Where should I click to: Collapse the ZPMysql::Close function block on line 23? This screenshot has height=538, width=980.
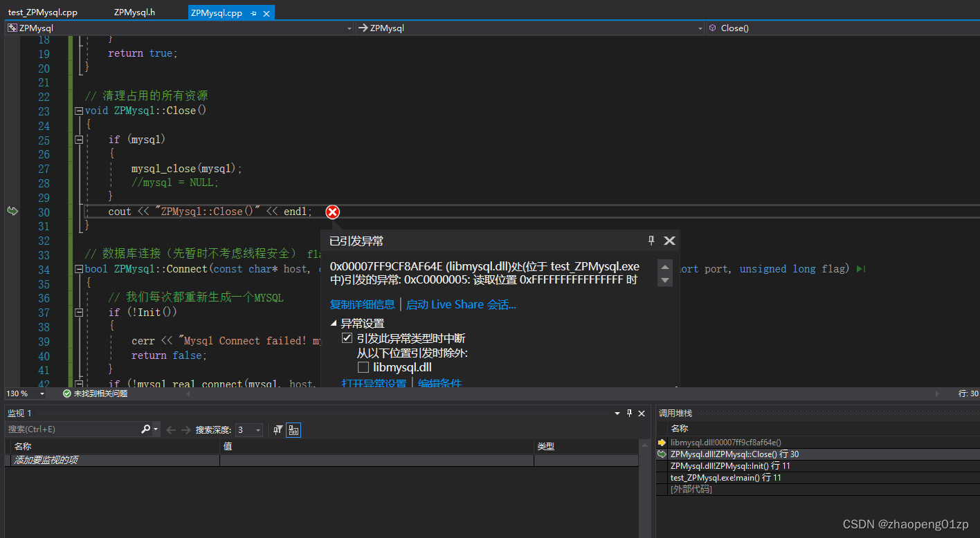78,111
